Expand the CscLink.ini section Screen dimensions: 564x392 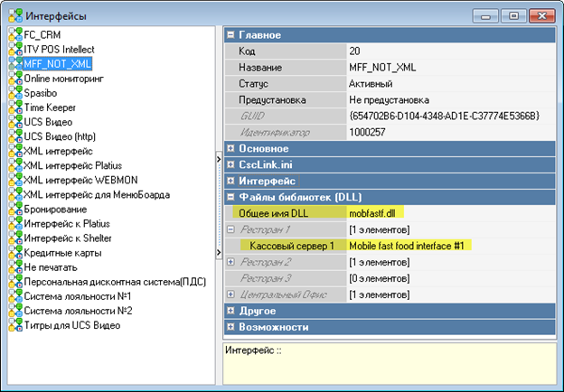click(231, 164)
